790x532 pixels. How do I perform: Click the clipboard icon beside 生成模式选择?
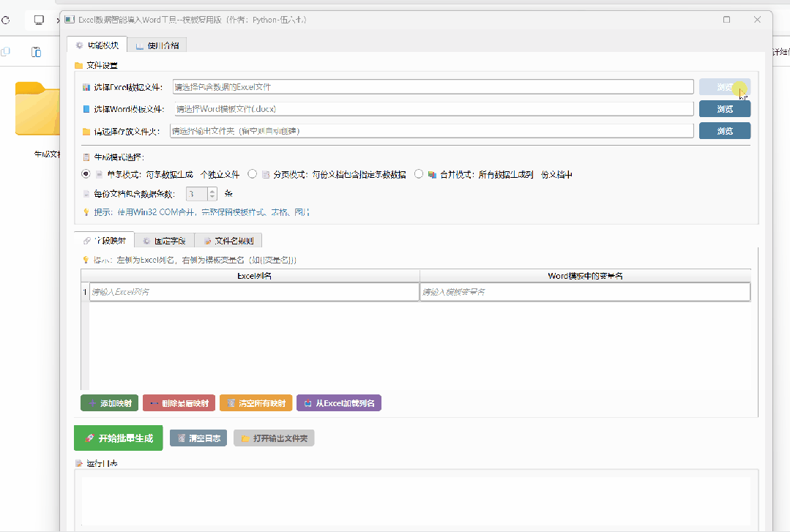tap(86, 157)
